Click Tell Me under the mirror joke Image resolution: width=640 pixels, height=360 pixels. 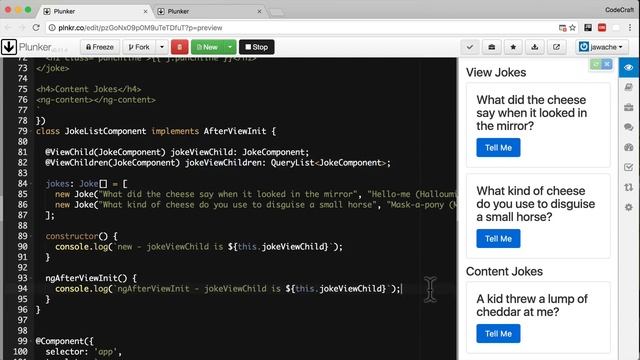pyautogui.click(x=498, y=148)
